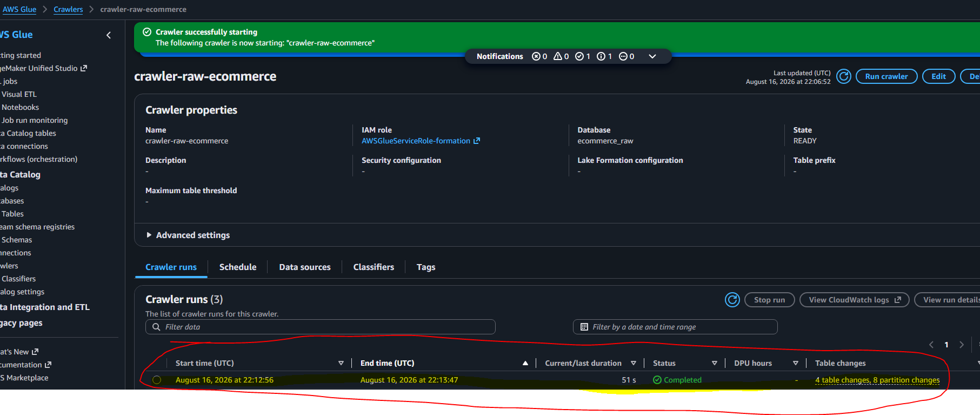Refresh the Crawler runs list
This screenshot has height=415, width=980.
click(732, 300)
